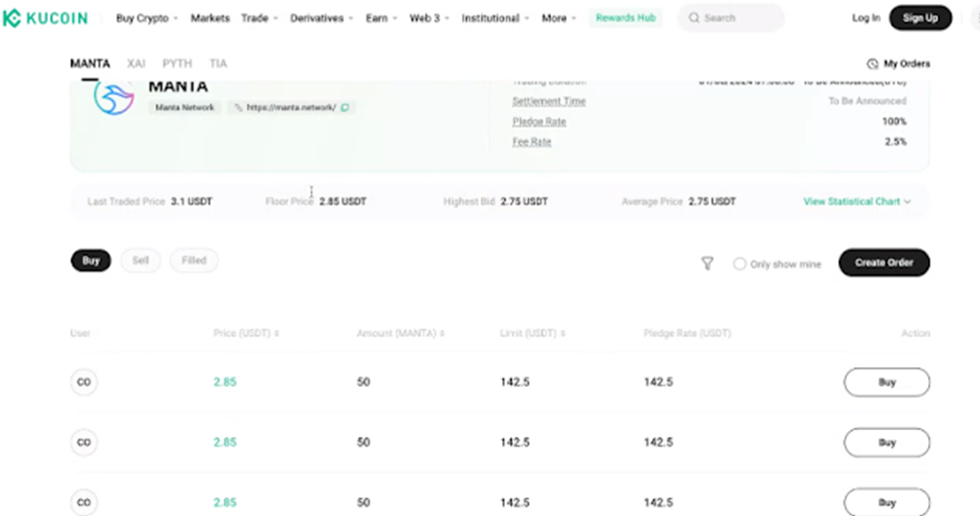The width and height of the screenshot is (980, 516).
Task: Click the 100% pledge rate value
Action: [895, 121]
